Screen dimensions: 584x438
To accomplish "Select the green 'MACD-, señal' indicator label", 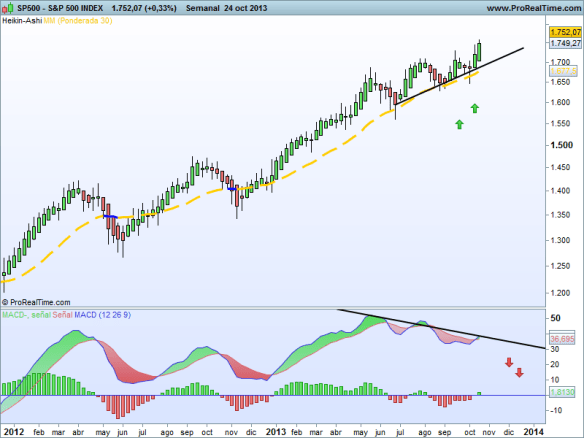I will (26, 315).
